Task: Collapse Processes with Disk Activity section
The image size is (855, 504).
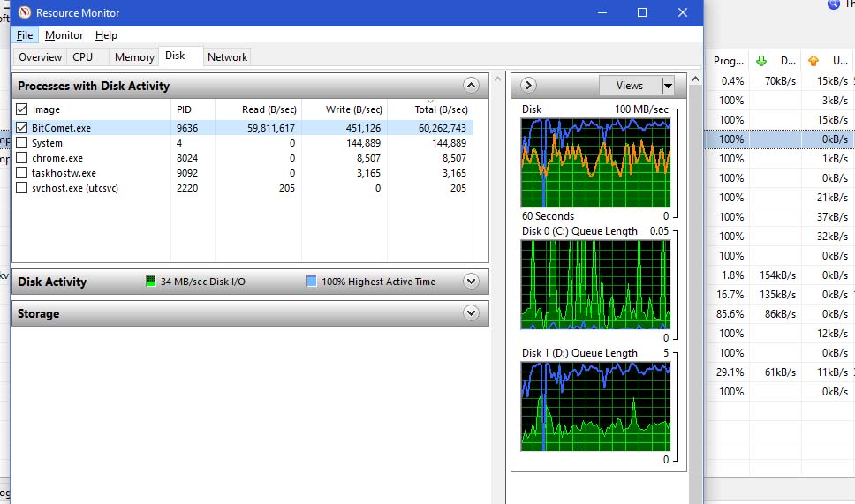Action: 471,86
